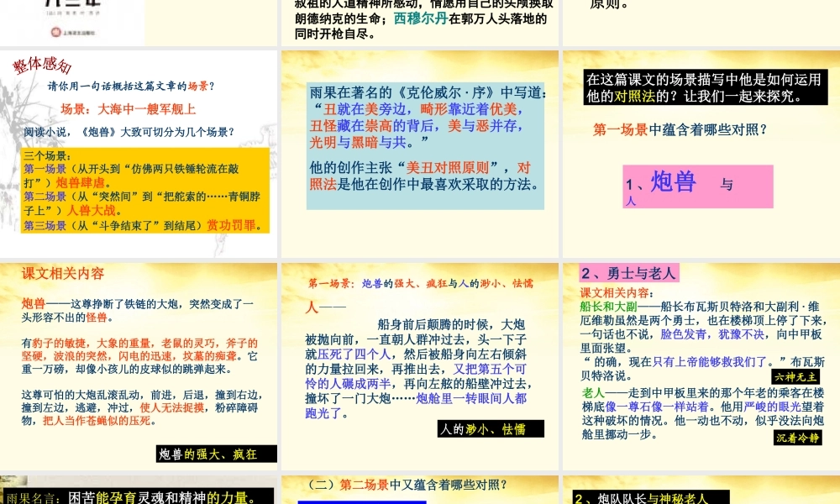The height and width of the screenshot is (504, 840).
Task: Click the red text 人兽大战
Action: point(91,211)
